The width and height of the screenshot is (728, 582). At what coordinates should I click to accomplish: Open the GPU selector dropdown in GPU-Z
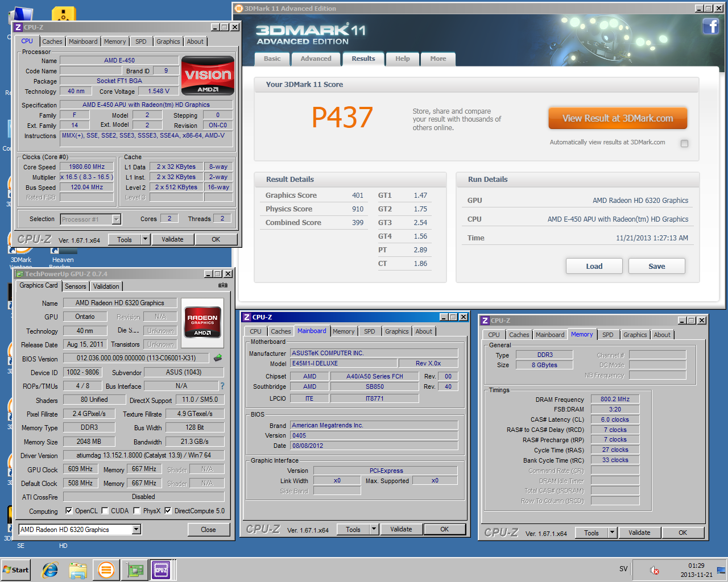coord(136,529)
